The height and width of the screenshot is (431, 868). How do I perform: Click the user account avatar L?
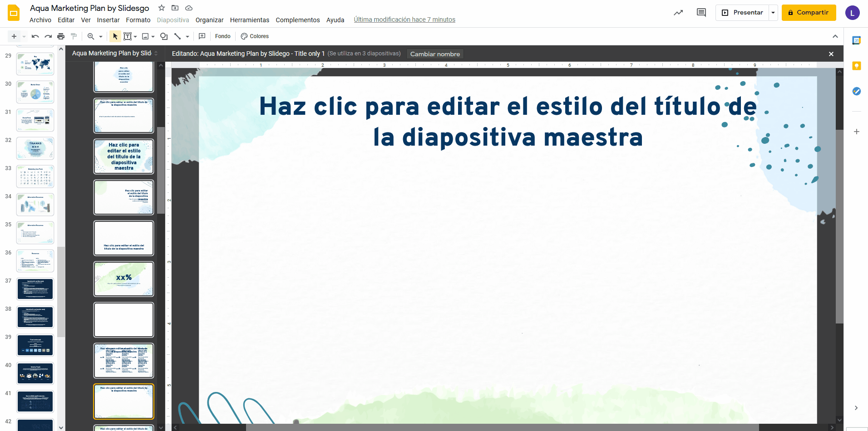852,13
